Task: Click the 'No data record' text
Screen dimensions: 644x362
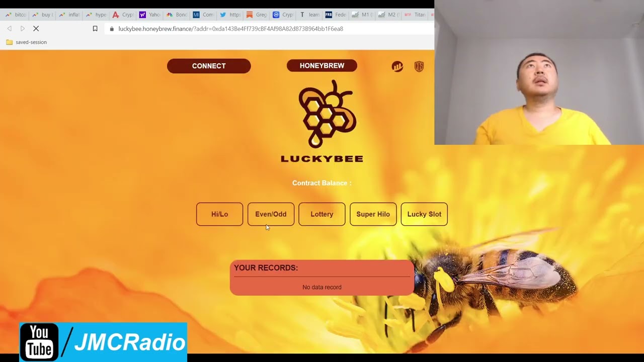Action: [x=322, y=287]
